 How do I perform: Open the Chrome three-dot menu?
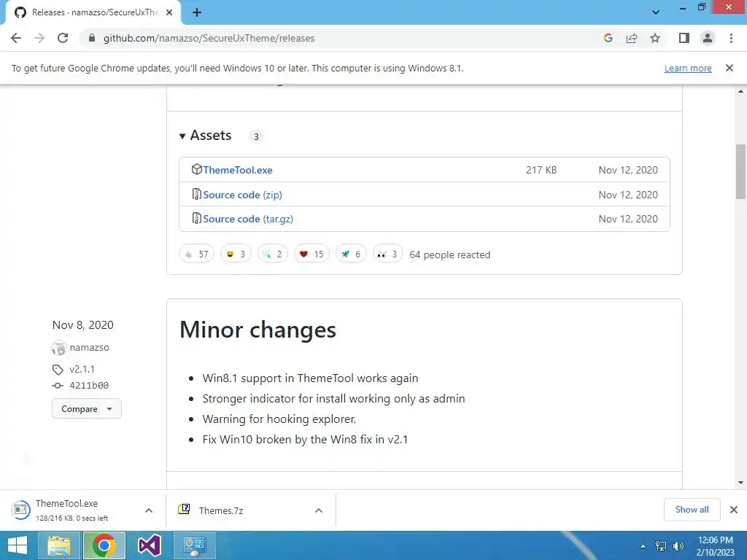click(x=731, y=38)
